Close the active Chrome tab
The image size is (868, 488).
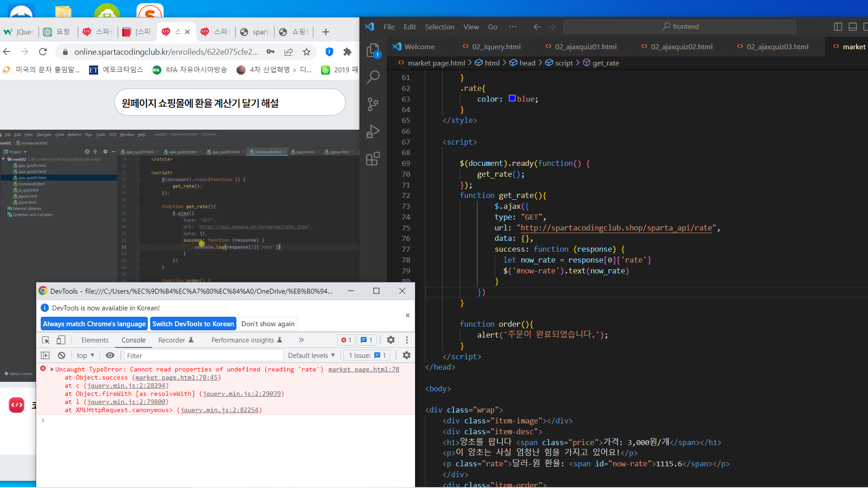(187, 32)
